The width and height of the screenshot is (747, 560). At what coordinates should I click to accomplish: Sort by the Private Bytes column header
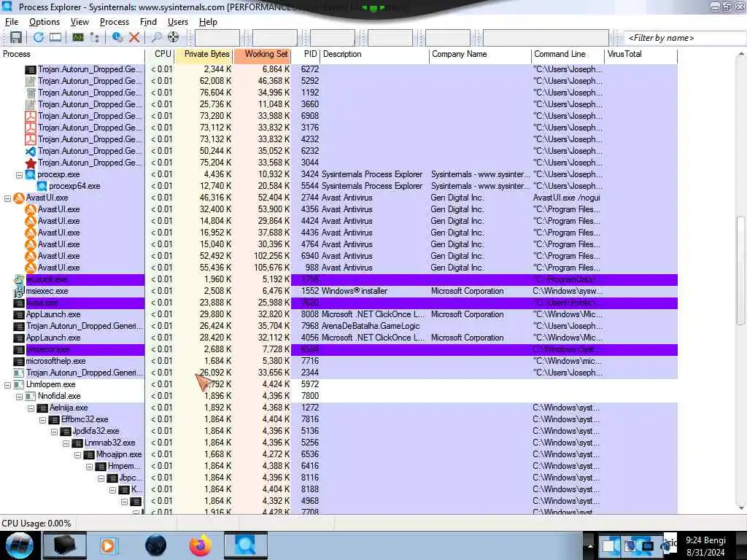[204, 54]
